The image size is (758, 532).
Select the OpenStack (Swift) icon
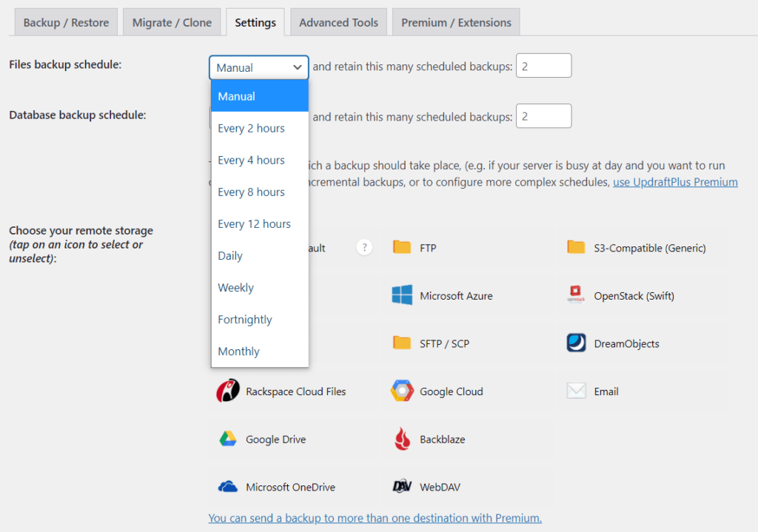click(576, 294)
